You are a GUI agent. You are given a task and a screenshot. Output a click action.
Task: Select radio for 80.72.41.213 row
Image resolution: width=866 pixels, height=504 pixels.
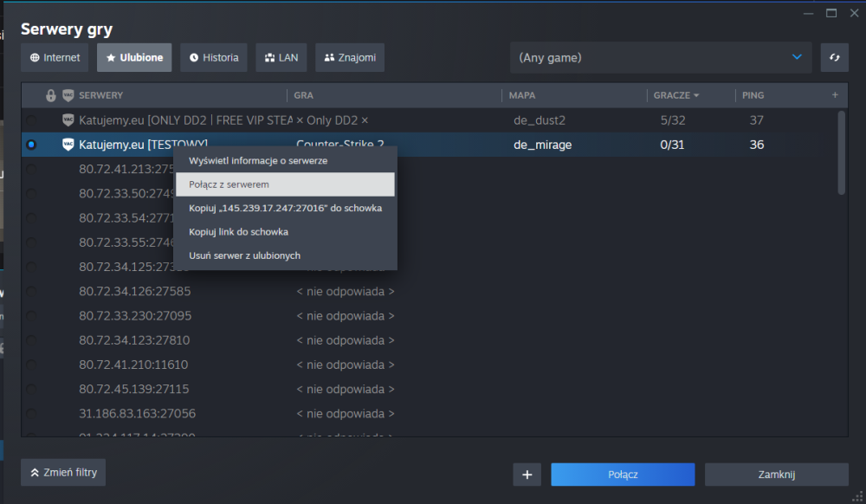point(31,169)
